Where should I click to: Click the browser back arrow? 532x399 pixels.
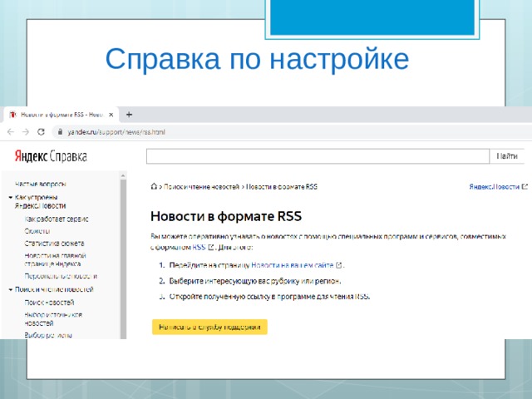(11, 132)
